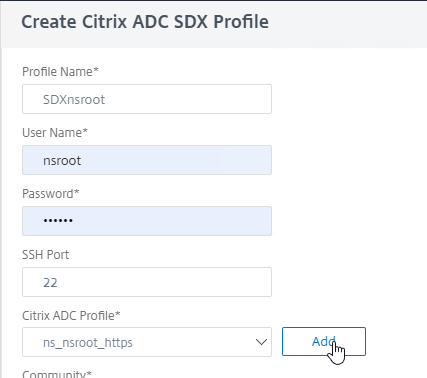Click the "Citrix ADC Profile*" label
The width and height of the screenshot is (427, 378).
[71, 316]
